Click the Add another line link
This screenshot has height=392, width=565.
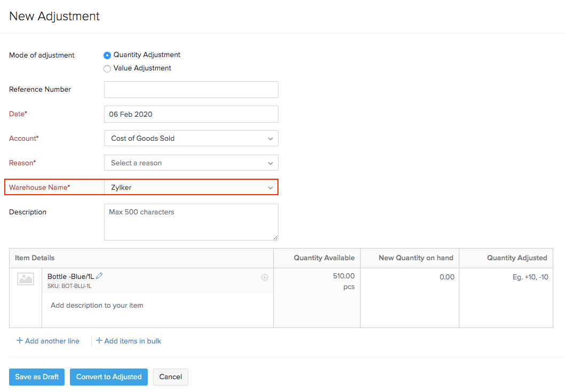pos(51,340)
